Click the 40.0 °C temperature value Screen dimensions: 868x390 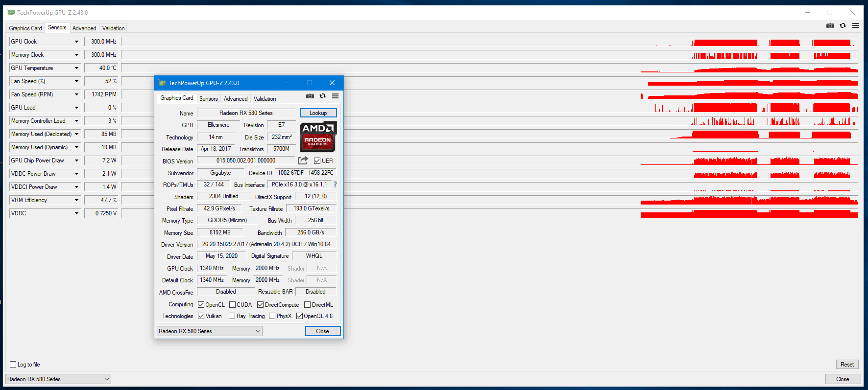point(101,68)
